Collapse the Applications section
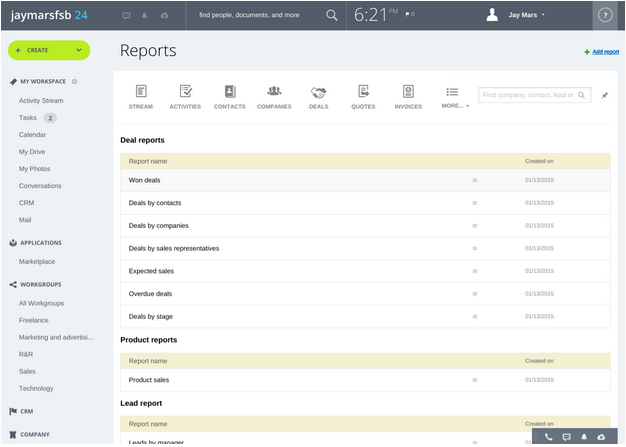The image size is (626, 447). pyautogui.click(x=41, y=243)
